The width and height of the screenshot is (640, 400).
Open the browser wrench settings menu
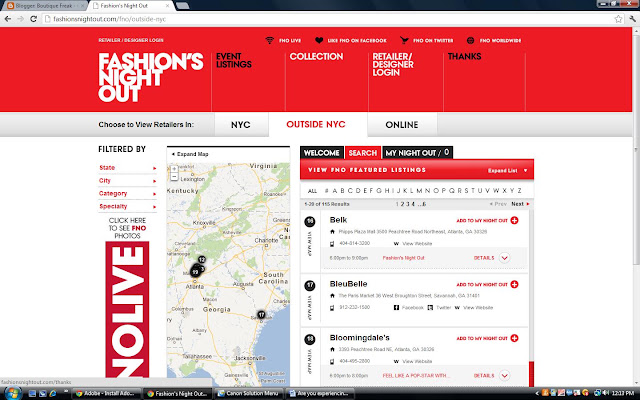(633, 19)
